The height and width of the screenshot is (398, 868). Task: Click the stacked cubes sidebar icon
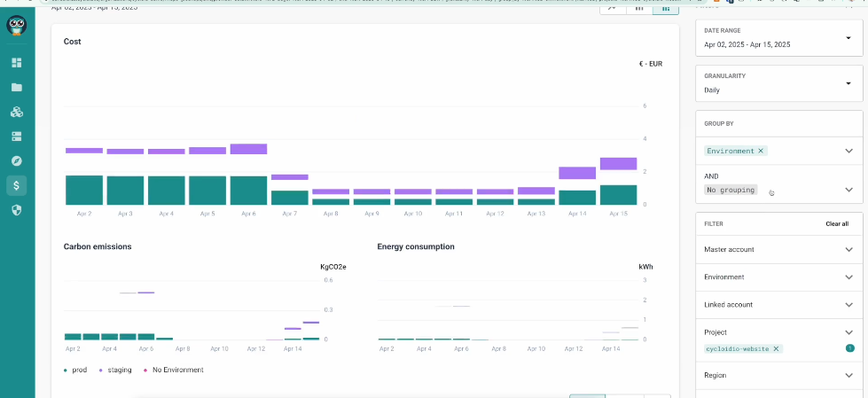coord(17,113)
